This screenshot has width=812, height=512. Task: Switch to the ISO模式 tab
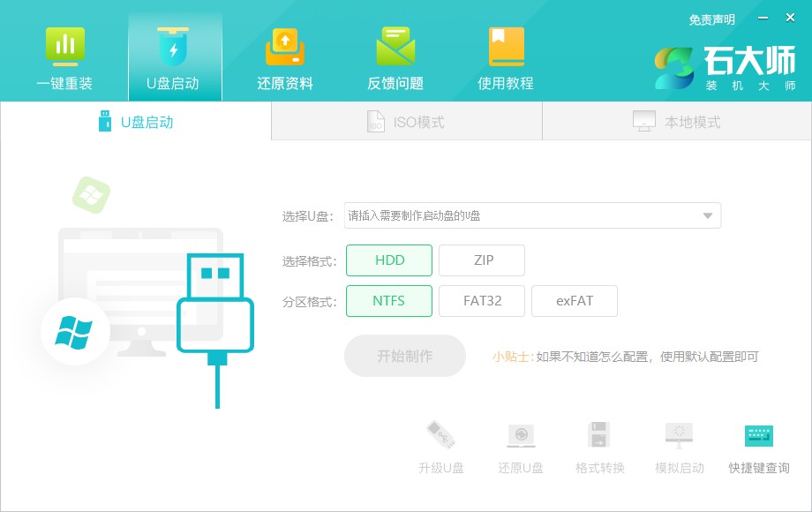pyautogui.click(x=407, y=122)
